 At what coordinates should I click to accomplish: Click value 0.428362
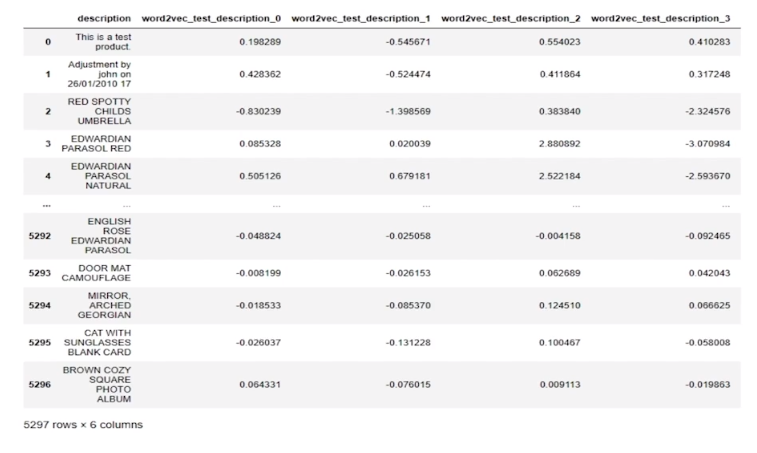point(260,74)
